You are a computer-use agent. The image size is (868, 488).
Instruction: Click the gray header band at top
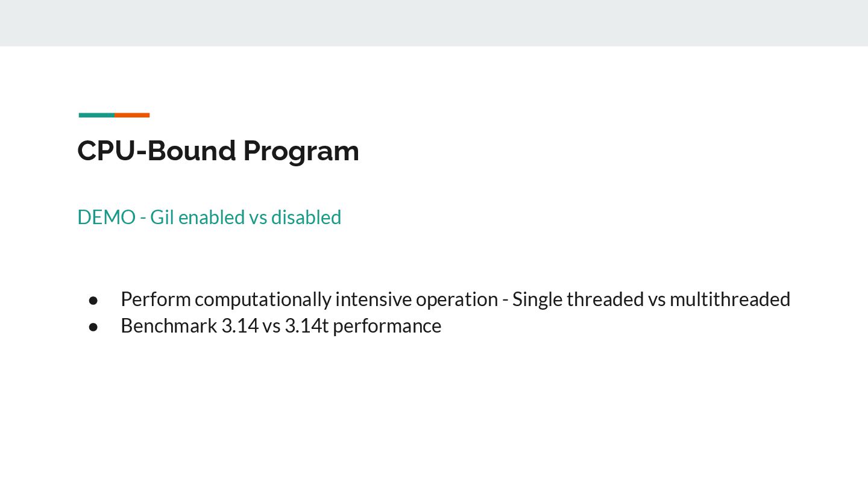(x=434, y=23)
